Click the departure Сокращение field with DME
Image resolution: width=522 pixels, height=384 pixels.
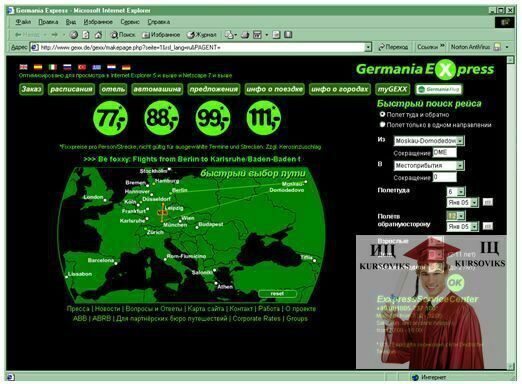point(444,153)
